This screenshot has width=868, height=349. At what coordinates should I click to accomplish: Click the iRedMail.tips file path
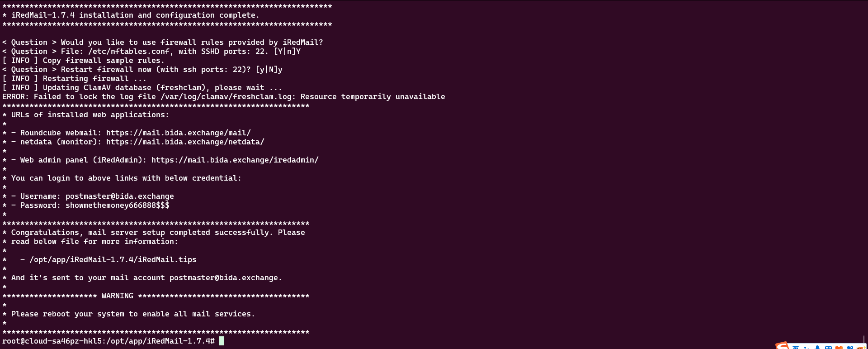coord(113,260)
